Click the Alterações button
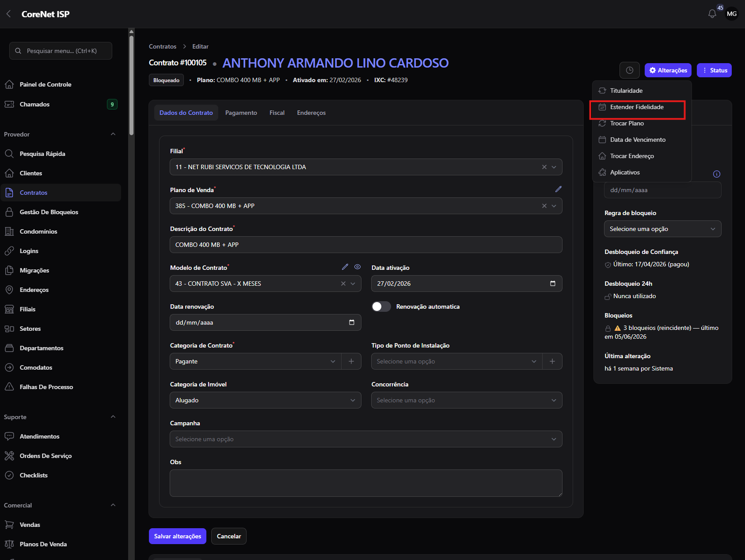This screenshot has height=560, width=745. [x=668, y=70]
